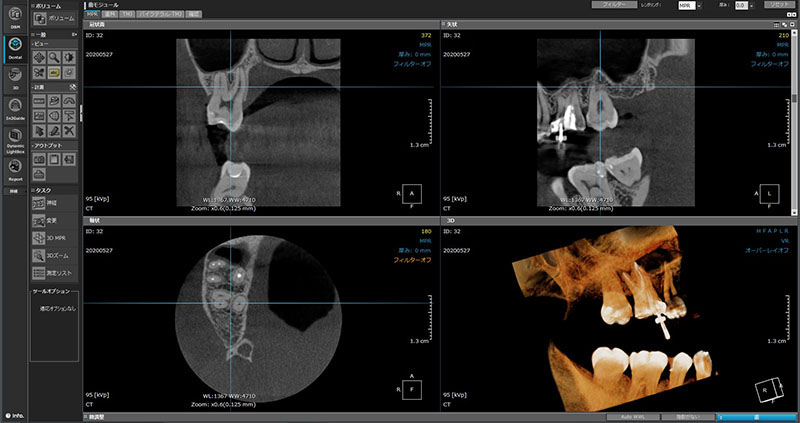800x423 pixels.
Task: Open the Report module
Action: (x=16, y=170)
